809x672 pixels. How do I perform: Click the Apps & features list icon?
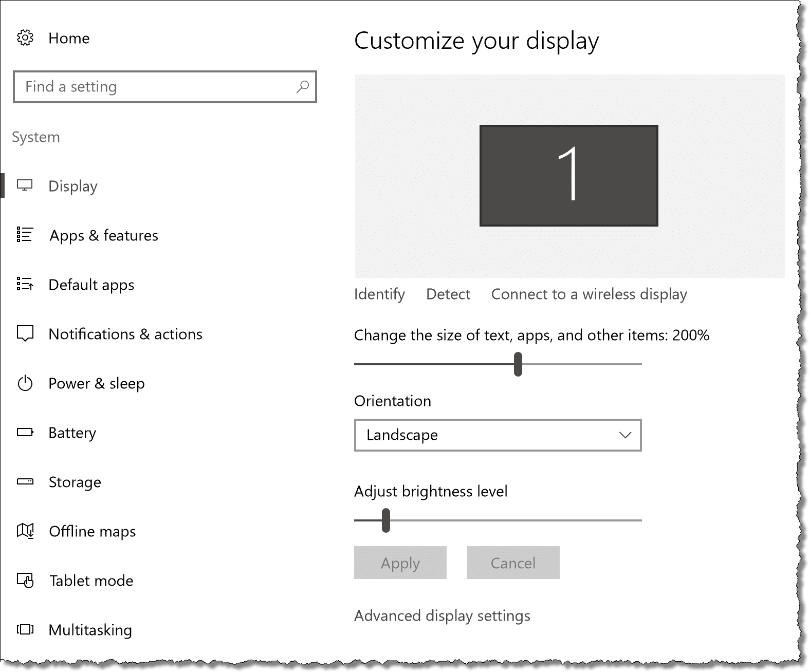point(25,235)
